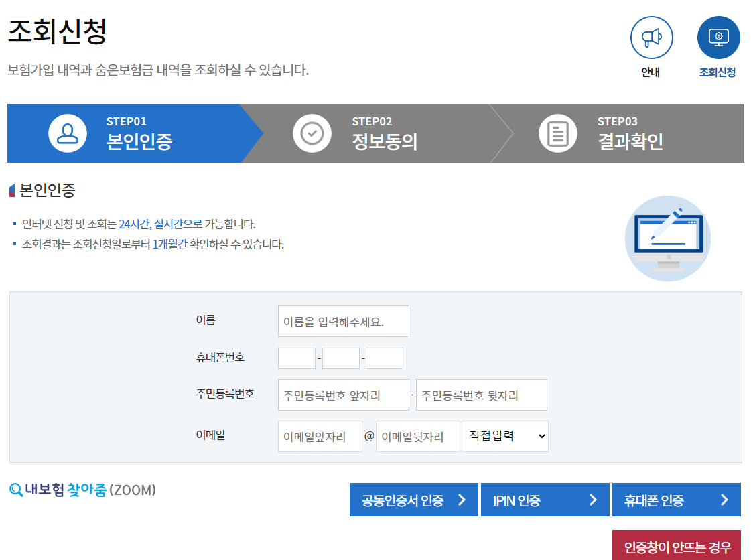This screenshot has width=751, height=560.
Task: Click the 이름 field label
Action: 206,320
